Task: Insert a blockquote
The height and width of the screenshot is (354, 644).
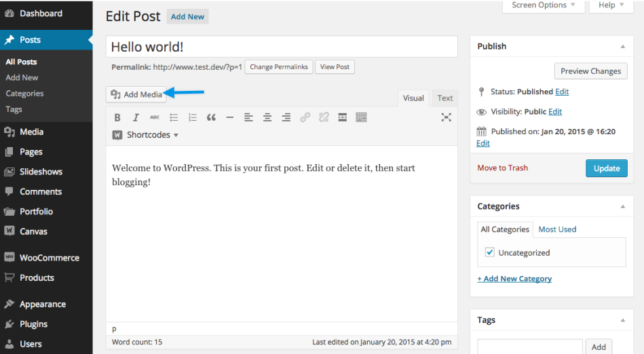Action: [x=211, y=117]
